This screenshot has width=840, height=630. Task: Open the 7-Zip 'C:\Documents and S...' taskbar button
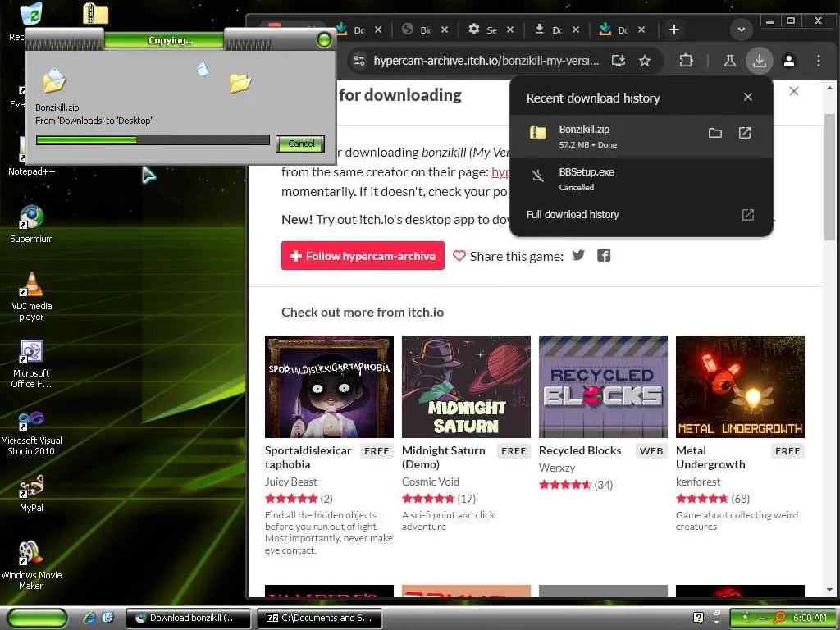tap(320, 618)
